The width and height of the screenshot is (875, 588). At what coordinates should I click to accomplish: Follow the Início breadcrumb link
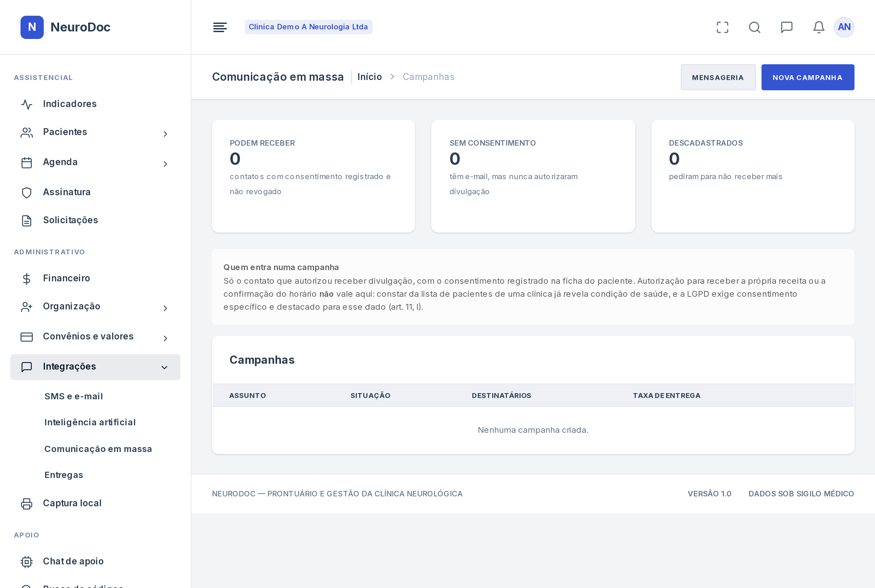point(369,77)
